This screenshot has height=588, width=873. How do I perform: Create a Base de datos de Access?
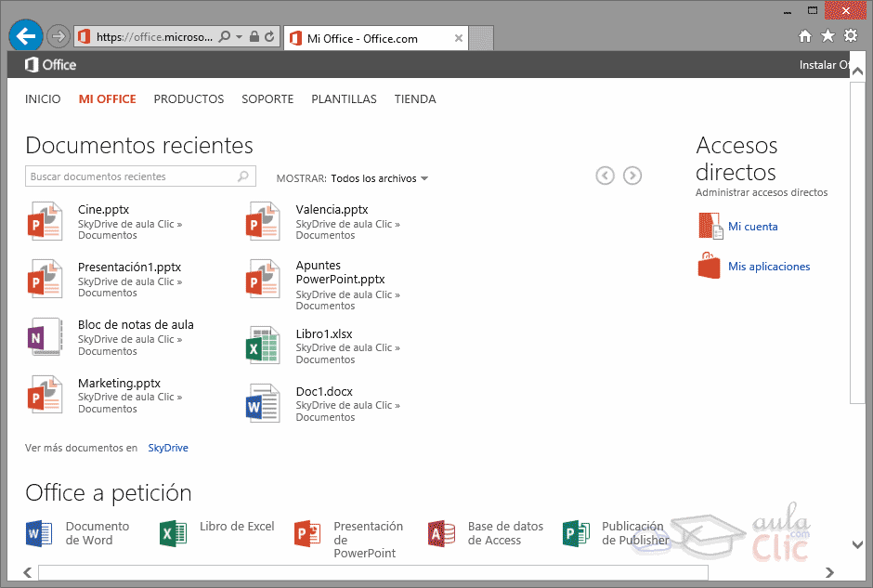point(440,533)
